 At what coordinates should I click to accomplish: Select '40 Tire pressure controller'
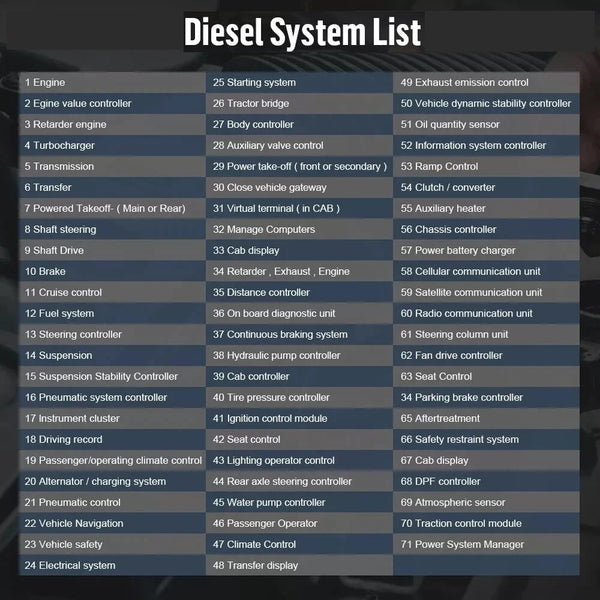[x=299, y=398]
